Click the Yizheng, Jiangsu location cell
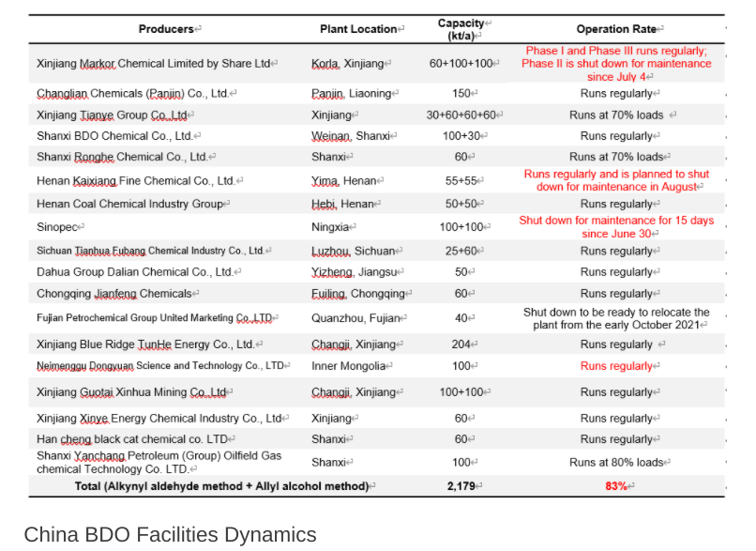The width and height of the screenshot is (756, 551). 354,272
